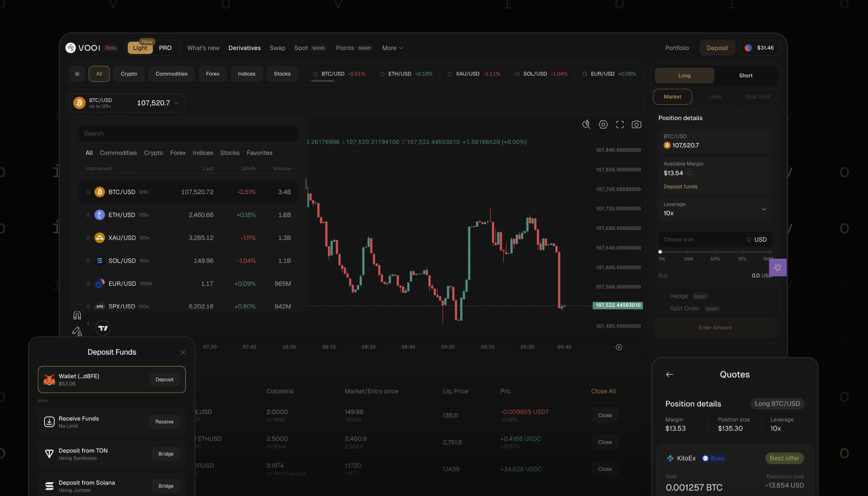The width and height of the screenshot is (868, 496).
Task: Click the TradingView logo icon
Action: tap(103, 328)
